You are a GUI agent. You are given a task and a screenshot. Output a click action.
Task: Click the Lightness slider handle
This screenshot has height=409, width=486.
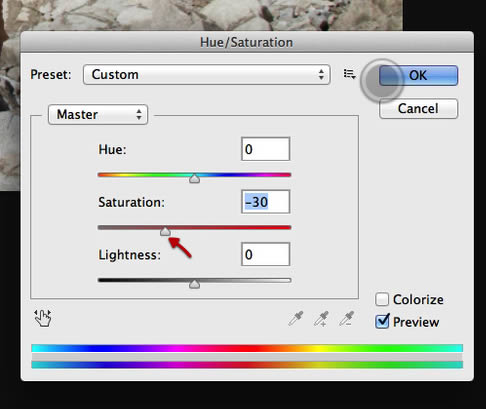coord(194,284)
